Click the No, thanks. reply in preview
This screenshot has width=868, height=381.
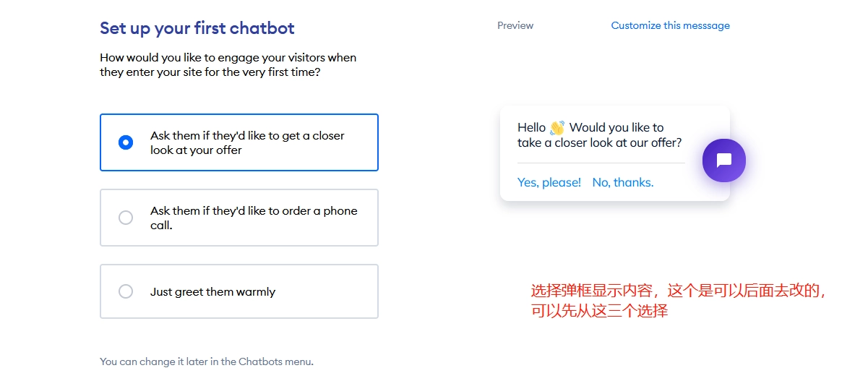click(623, 182)
